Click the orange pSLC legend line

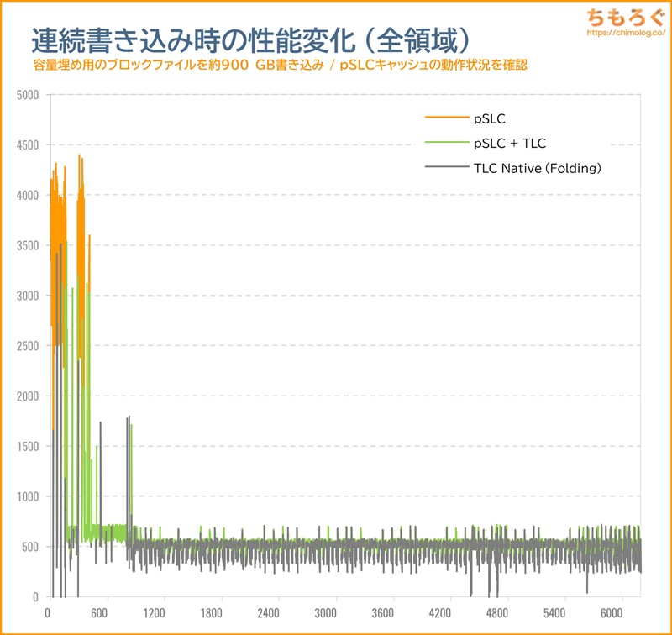click(444, 118)
